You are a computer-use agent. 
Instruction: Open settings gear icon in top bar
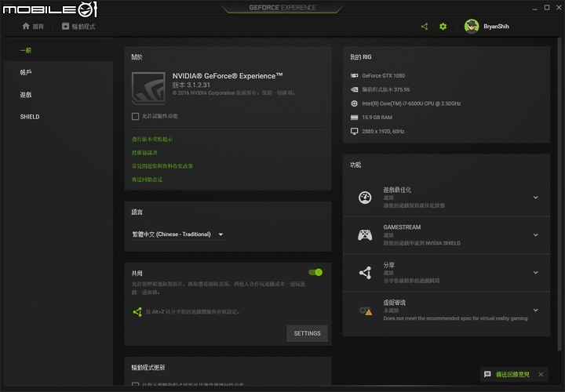pyautogui.click(x=443, y=27)
